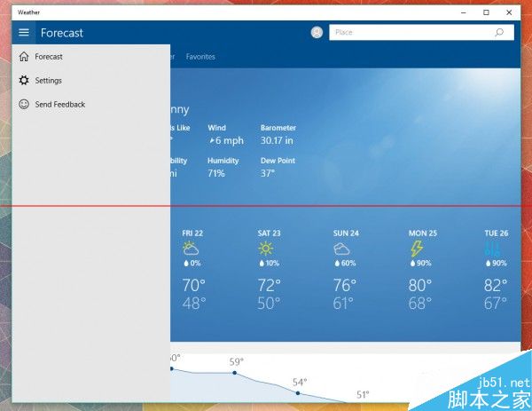This screenshot has height=411, width=532.
Task: Click the 68° low temperature
Action: click(420, 304)
